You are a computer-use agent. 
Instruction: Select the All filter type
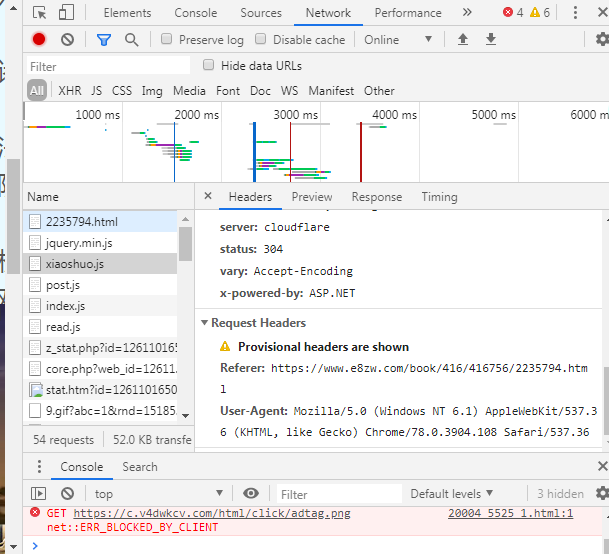(37, 91)
